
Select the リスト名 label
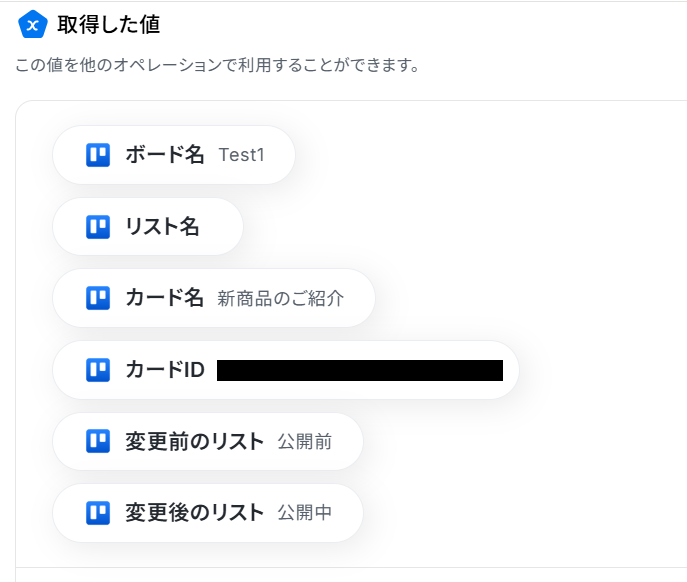pos(162,227)
